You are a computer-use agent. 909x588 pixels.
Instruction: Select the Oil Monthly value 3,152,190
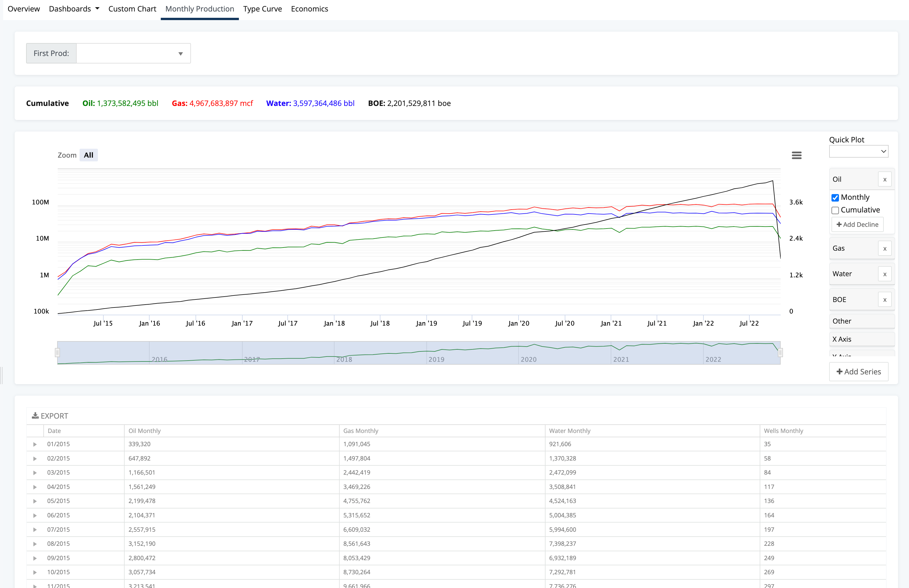point(142,544)
